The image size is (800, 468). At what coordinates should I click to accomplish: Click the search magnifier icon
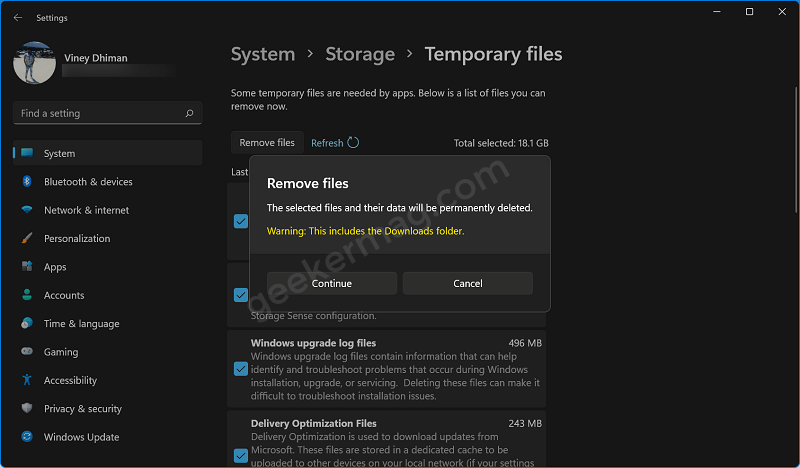189,113
